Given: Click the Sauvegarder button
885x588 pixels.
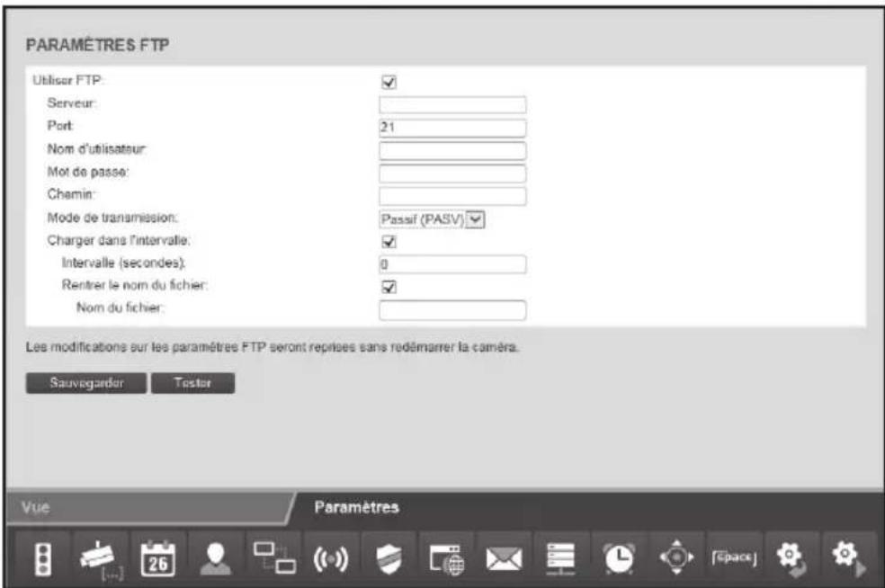Looking at the screenshot, I should tap(86, 383).
